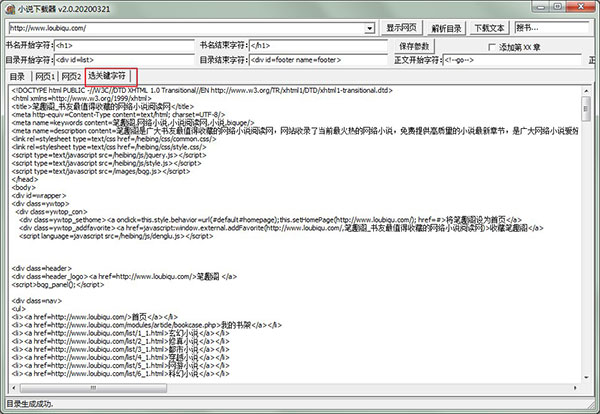This screenshot has height=414, width=600.
Task: Click the bqg_panel() script line
Action: (58, 285)
